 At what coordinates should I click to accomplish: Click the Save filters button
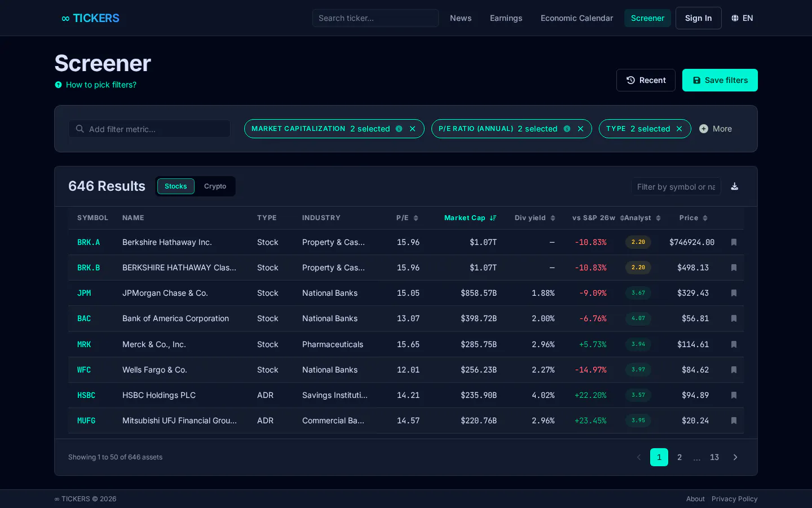pyautogui.click(x=720, y=80)
